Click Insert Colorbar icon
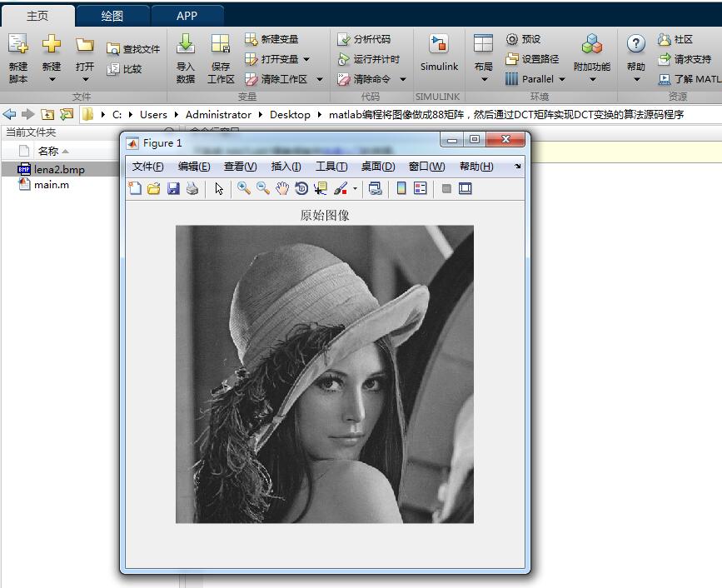The width and height of the screenshot is (722, 588). point(401,188)
